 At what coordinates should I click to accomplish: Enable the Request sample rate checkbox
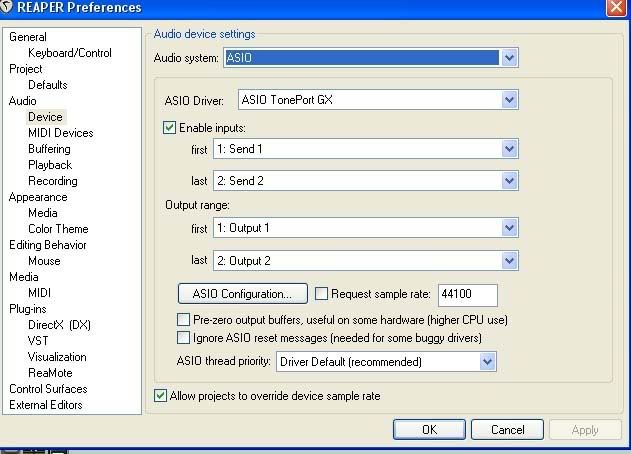(321, 293)
